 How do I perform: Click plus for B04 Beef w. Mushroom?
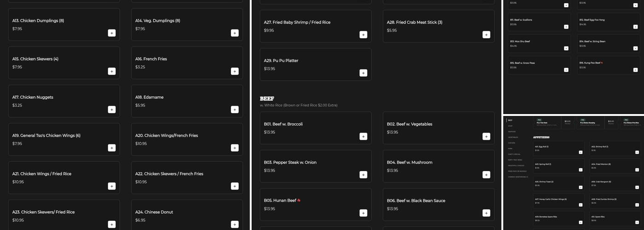486,174
